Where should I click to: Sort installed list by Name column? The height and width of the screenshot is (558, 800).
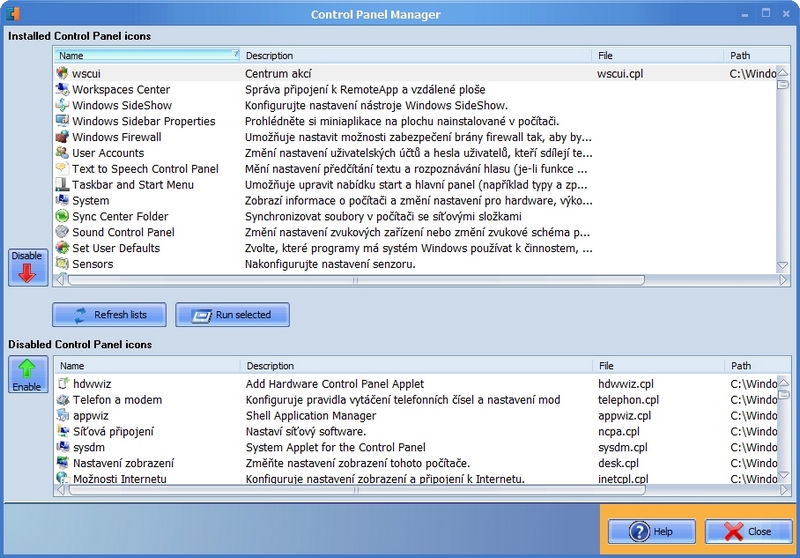click(x=146, y=55)
